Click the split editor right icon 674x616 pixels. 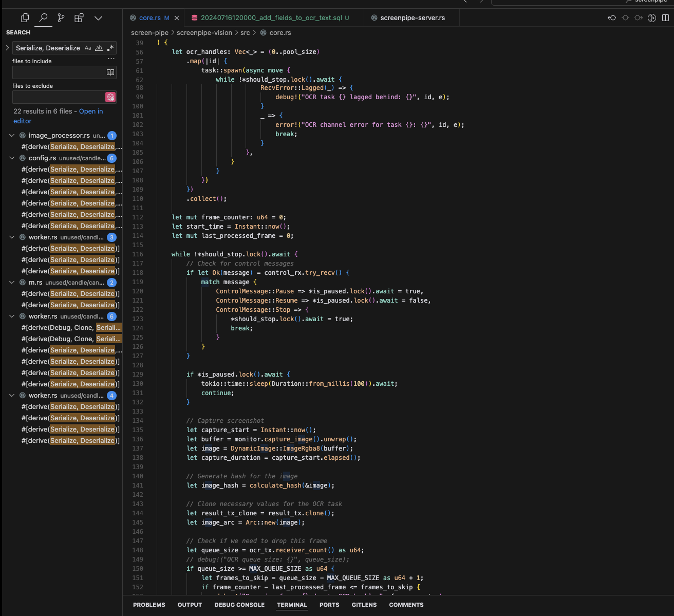(665, 18)
